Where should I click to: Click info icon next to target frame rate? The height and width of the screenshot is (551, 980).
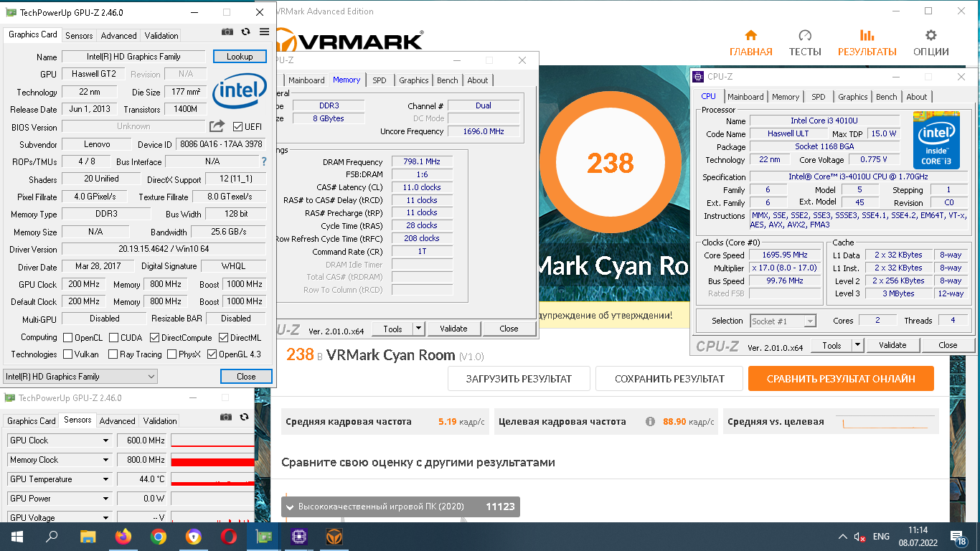tap(650, 422)
